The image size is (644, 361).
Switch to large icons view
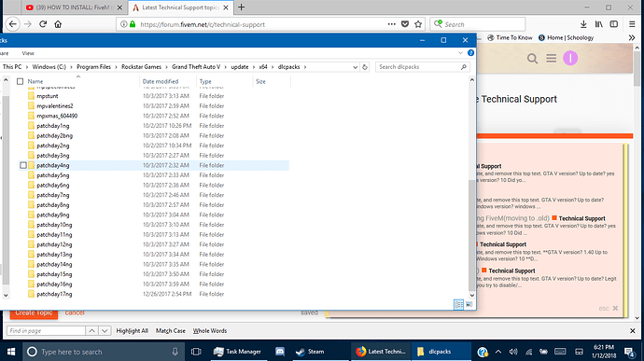point(469,304)
